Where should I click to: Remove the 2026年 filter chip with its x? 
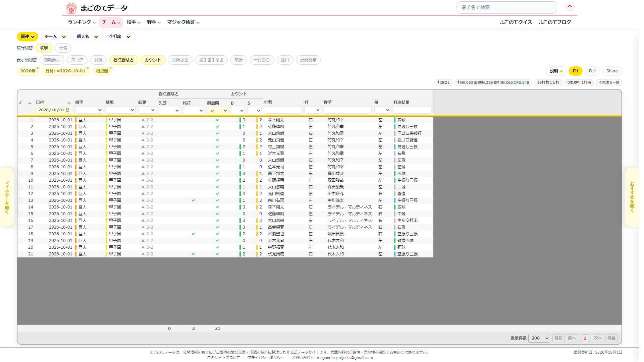pos(38,68)
